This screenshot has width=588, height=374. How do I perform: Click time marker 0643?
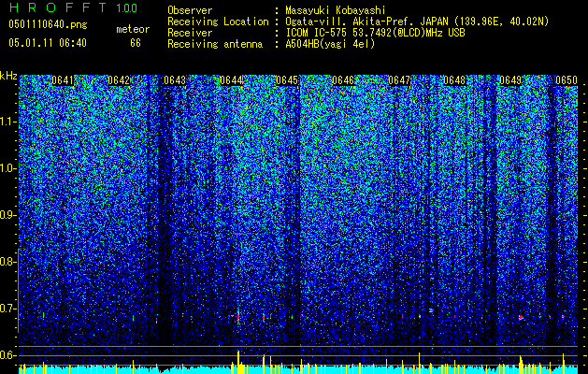175,80
